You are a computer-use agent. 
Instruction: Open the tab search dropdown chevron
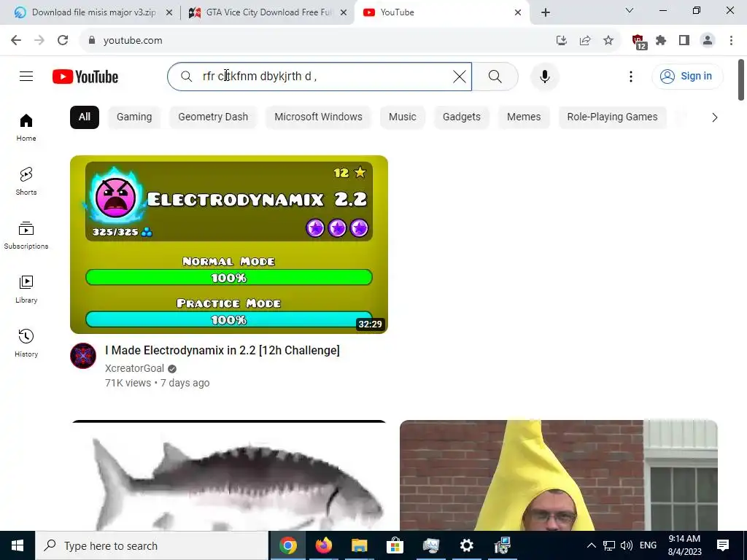pyautogui.click(x=630, y=10)
